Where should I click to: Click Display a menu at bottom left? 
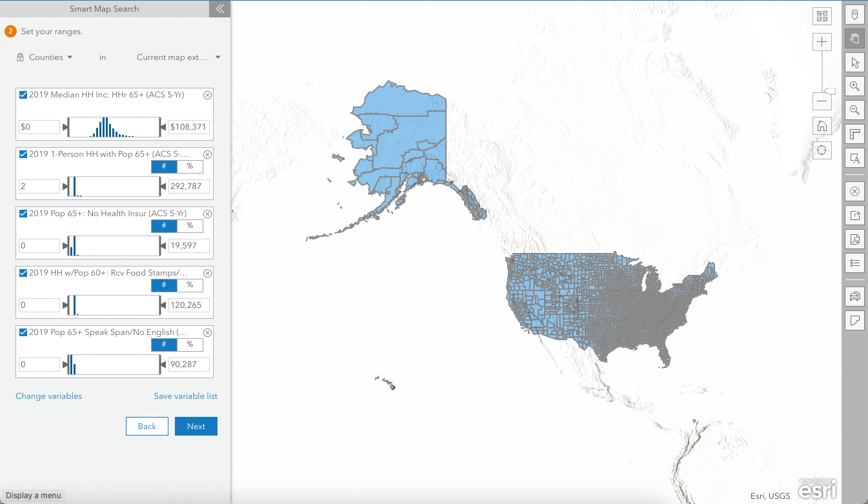(x=34, y=496)
